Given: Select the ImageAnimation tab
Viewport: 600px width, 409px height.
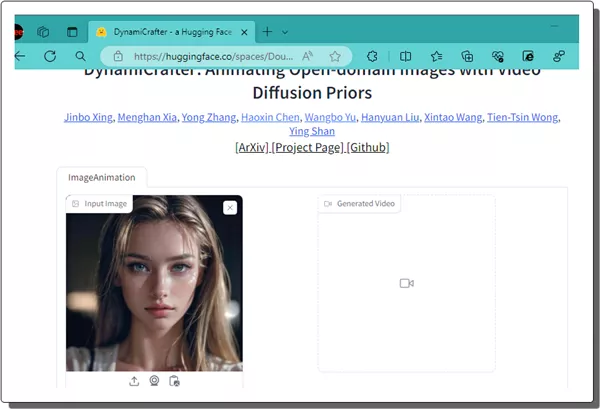Looking at the screenshot, I should point(102,178).
